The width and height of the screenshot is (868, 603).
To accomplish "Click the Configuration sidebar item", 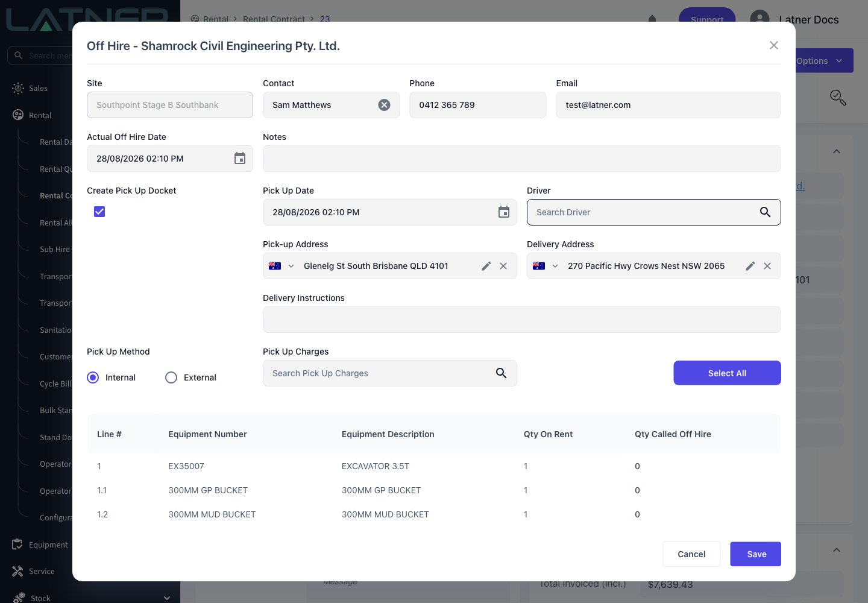I will coord(55,517).
